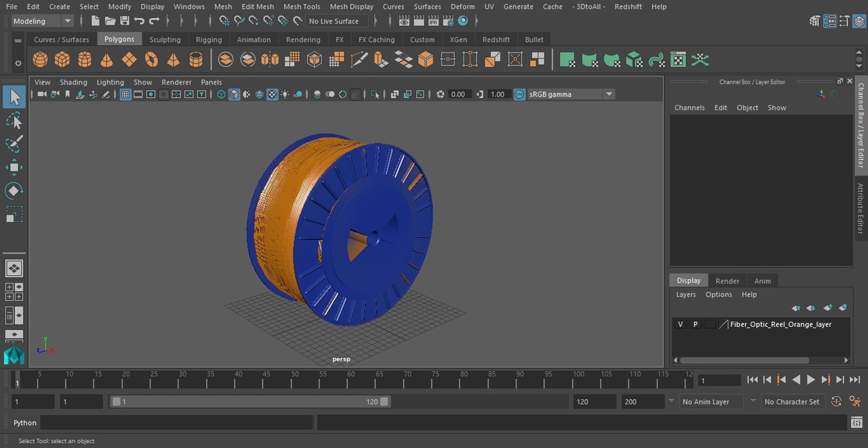The image size is (868, 448).
Task: Click the current frame number field
Action: [719, 380]
